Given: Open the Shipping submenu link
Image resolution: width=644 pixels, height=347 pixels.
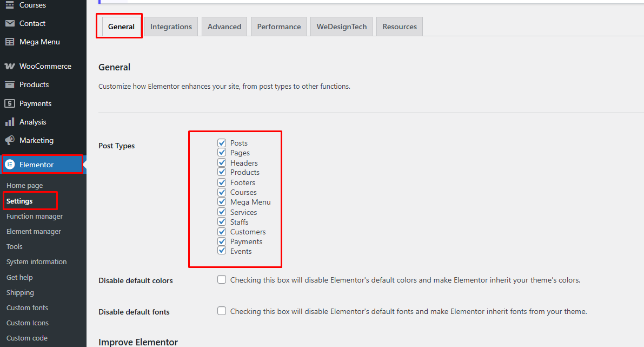Looking at the screenshot, I should [x=20, y=293].
